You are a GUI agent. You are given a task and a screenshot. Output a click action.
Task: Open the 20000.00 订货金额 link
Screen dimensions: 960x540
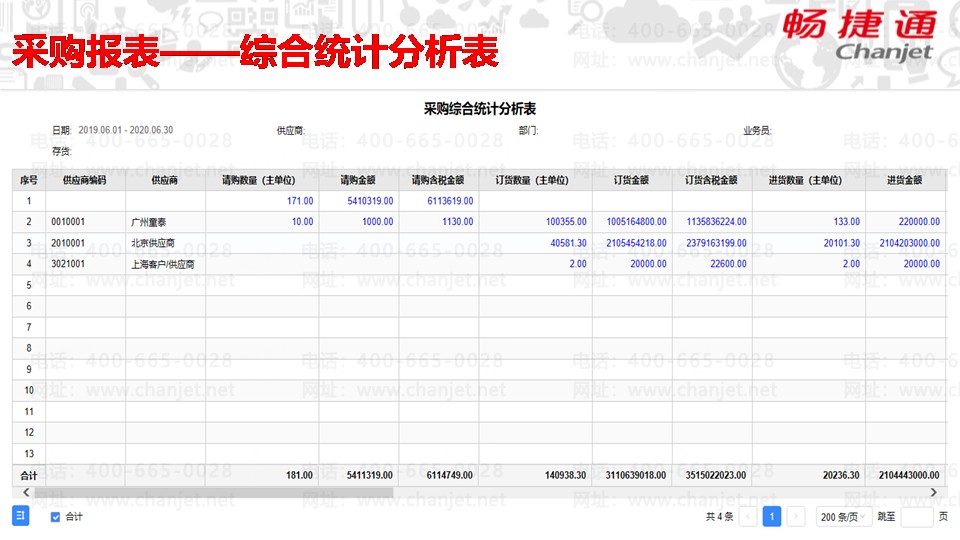coord(648,264)
